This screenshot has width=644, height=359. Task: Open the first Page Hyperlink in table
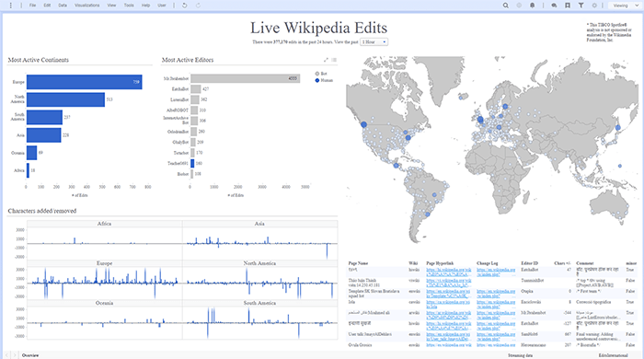(x=449, y=272)
